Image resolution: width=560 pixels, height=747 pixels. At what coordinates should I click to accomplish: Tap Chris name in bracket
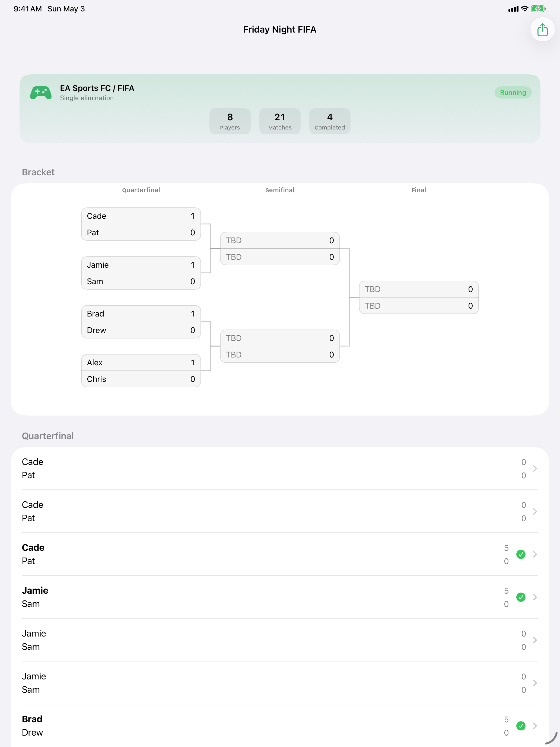click(x=97, y=379)
